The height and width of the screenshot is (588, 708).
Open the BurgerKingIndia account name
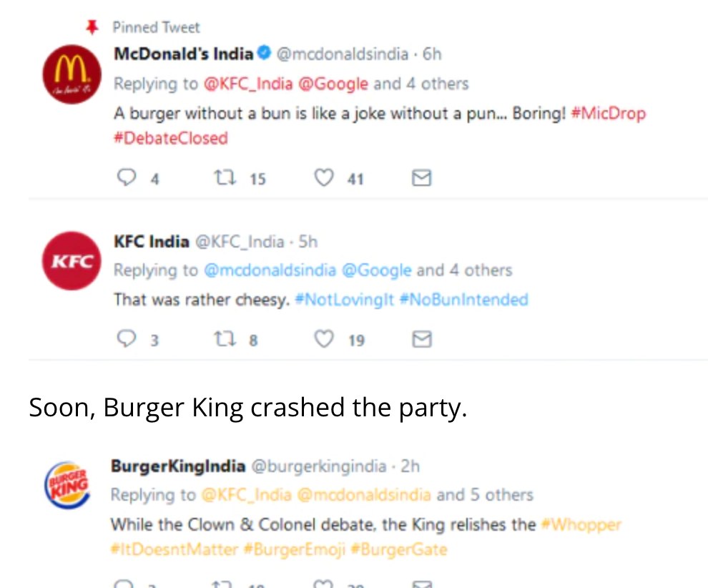point(178,466)
